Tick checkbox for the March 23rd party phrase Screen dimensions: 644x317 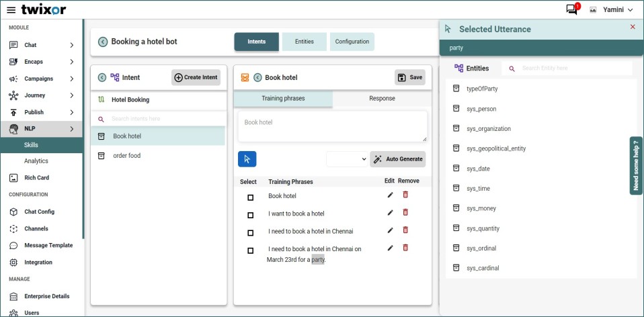click(251, 251)
